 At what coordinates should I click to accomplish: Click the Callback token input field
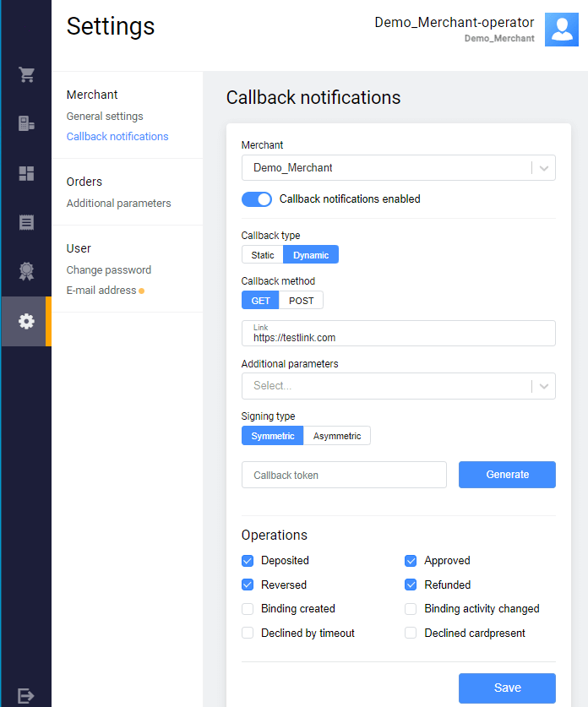pos(344,476)
